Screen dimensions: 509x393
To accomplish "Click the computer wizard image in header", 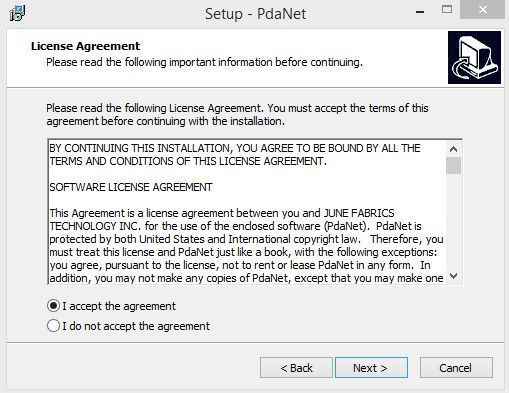I will tap(474, 57).
